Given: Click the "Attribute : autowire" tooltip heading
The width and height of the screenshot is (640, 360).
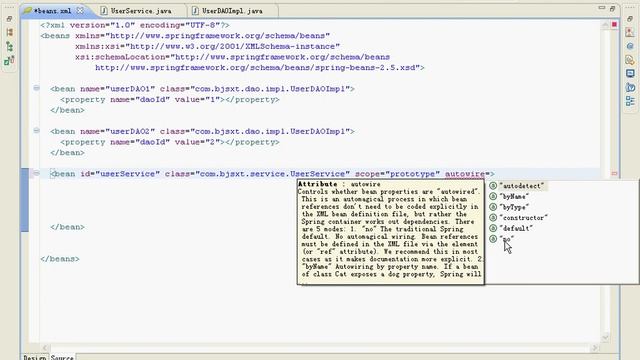Looking at the screenshot, I should 339,184.
